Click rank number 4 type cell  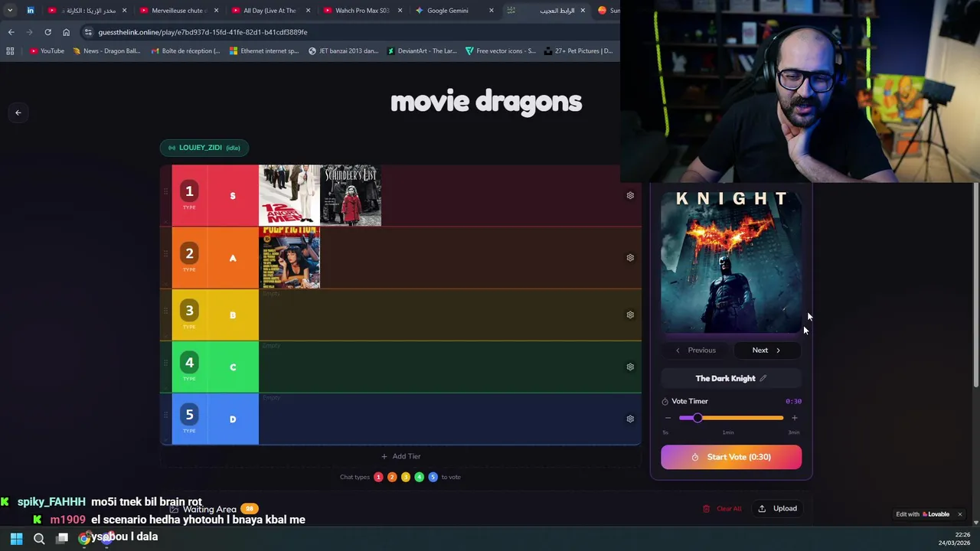pos(189,367)
